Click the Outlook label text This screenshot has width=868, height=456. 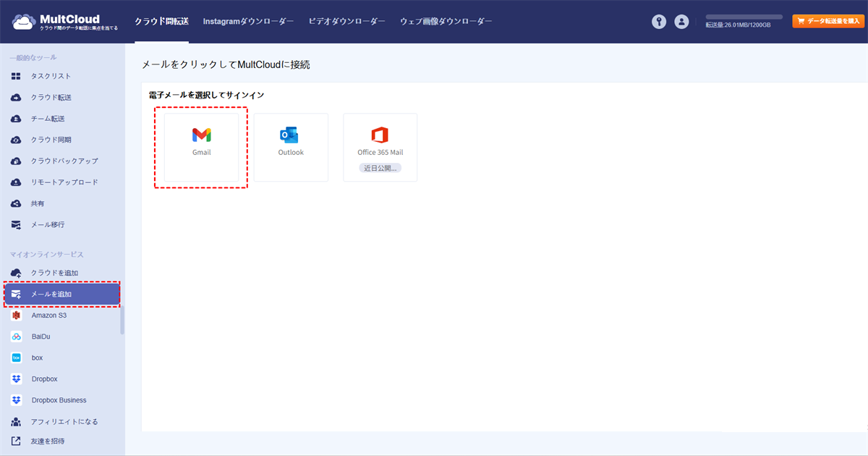(x=291, y=153)
